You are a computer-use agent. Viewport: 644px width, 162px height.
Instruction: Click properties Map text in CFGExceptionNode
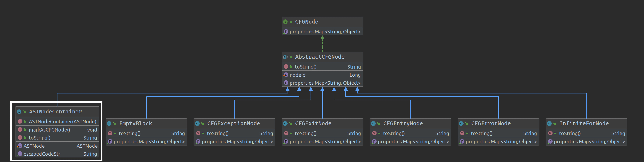(x=237, y=142)
